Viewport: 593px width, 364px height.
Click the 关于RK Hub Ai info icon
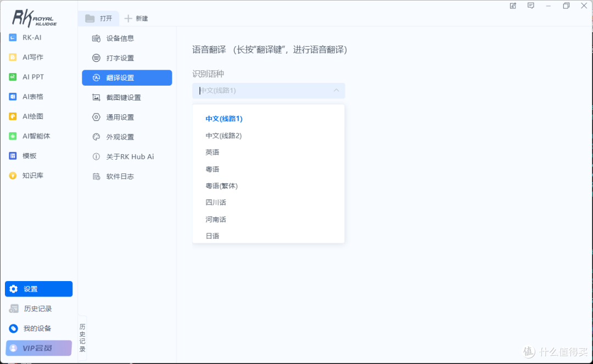click(97, 156)
